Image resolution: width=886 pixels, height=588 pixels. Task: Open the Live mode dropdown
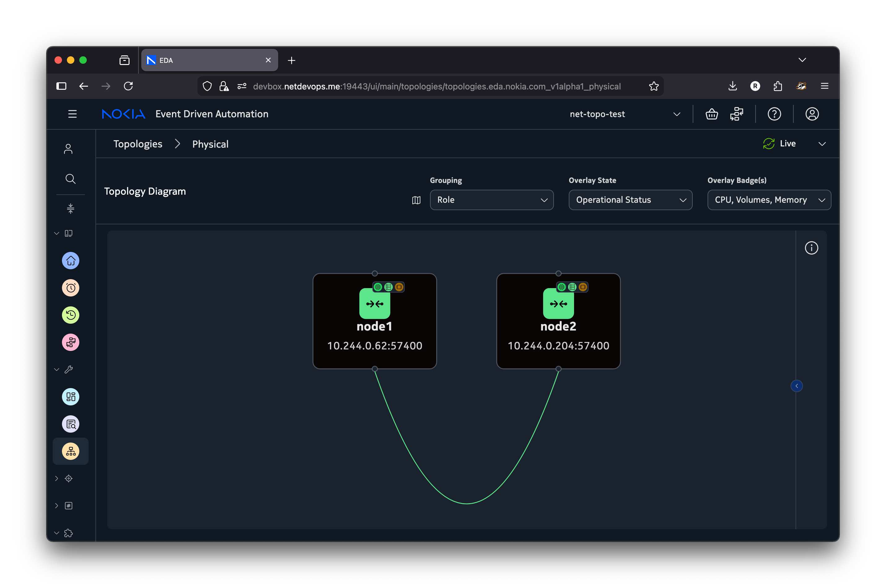tap(822, 144)
